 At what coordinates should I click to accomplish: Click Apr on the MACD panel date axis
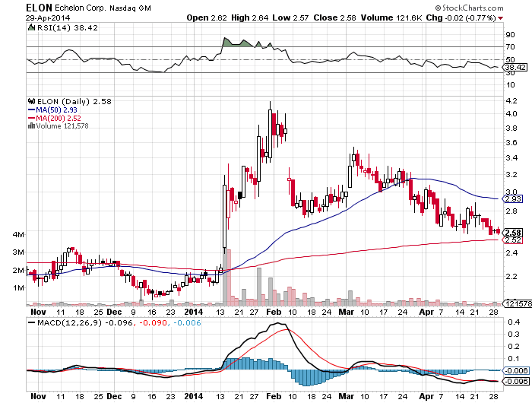tap(426, 396)
